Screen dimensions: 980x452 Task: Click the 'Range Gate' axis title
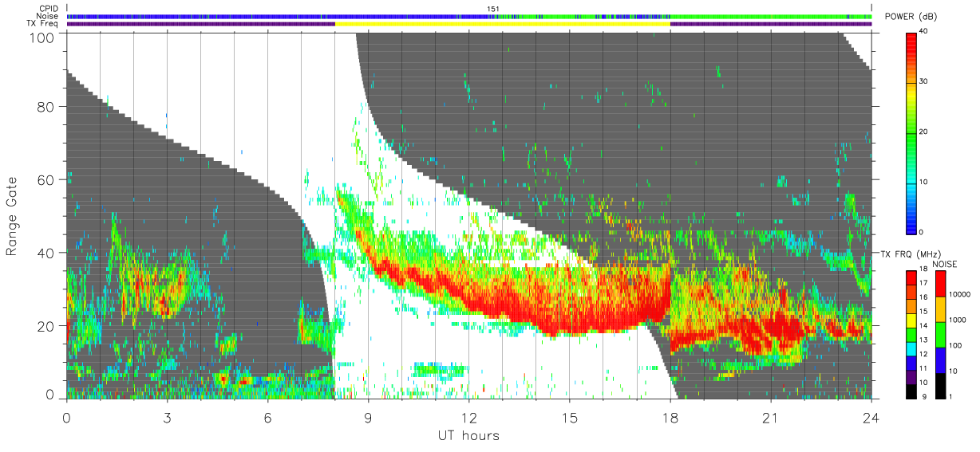pos(11,216)
